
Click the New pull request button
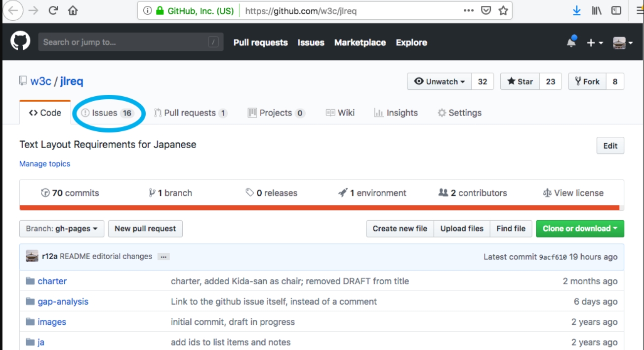tap(145, 229)
